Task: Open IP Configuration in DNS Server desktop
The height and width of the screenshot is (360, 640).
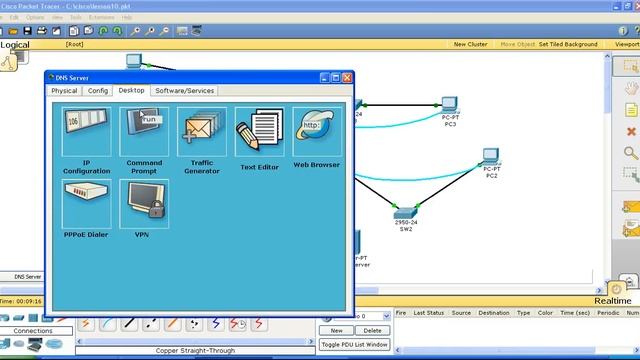Action: (86, 132)
